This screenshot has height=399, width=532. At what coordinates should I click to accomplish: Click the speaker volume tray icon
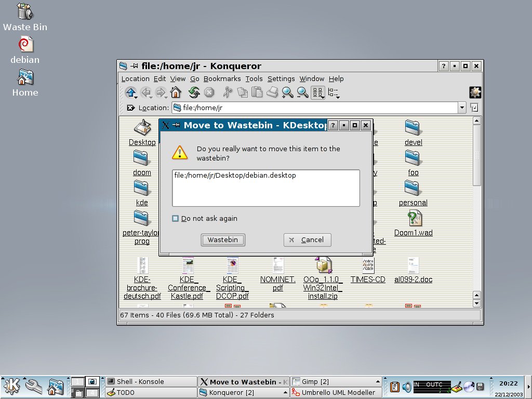[x=406, y=387]
